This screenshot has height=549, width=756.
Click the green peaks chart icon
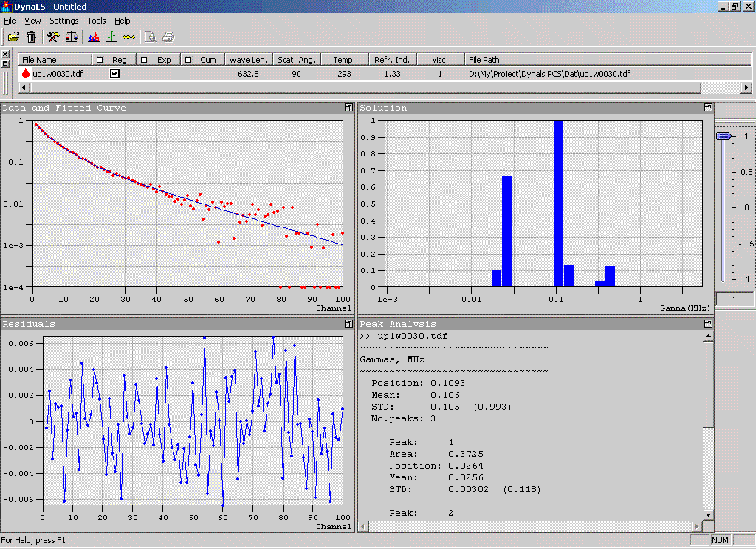[x=111, y=37]
